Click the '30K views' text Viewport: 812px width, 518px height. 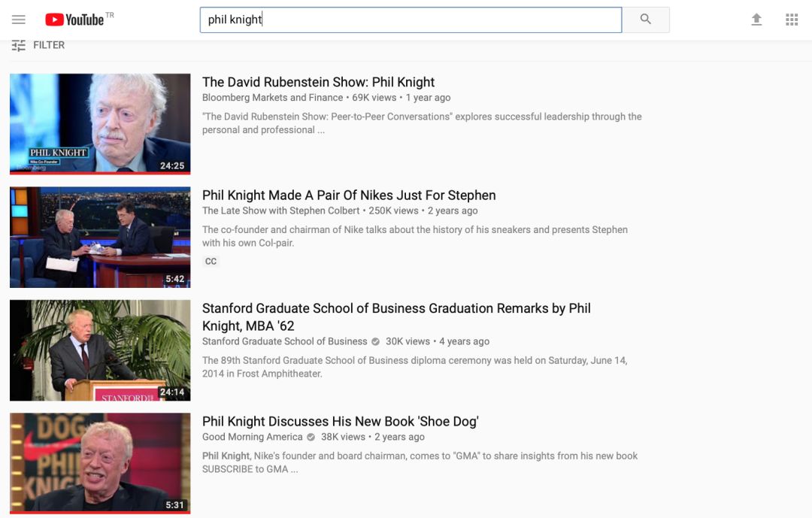coord(408,341)
